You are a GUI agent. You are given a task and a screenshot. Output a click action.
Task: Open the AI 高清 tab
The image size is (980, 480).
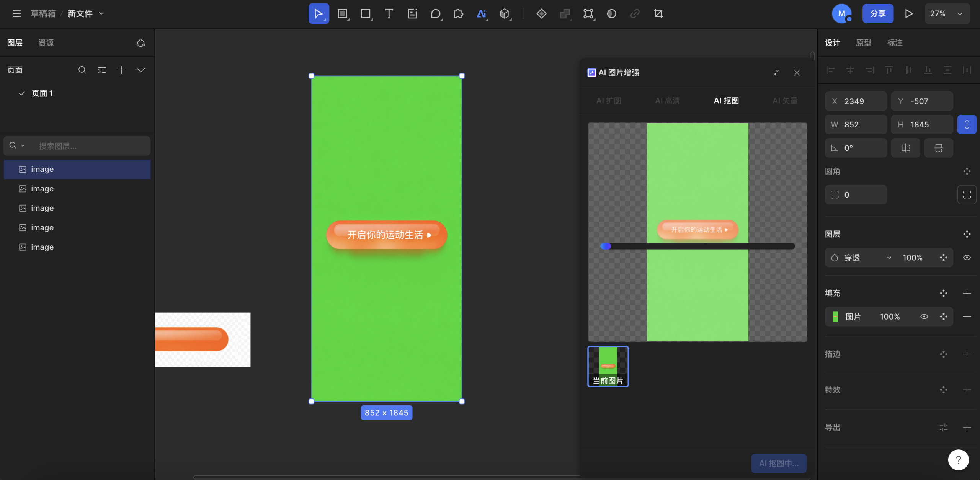pyautogui.click(x=667, y=101)
